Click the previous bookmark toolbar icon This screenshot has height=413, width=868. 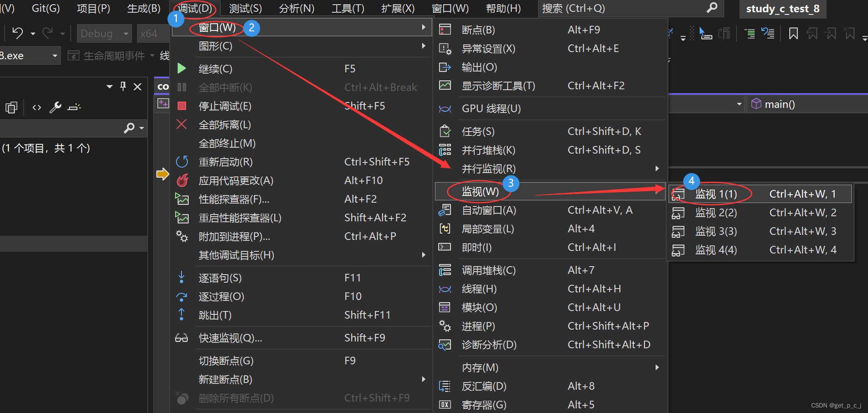[x=812, y=33]
